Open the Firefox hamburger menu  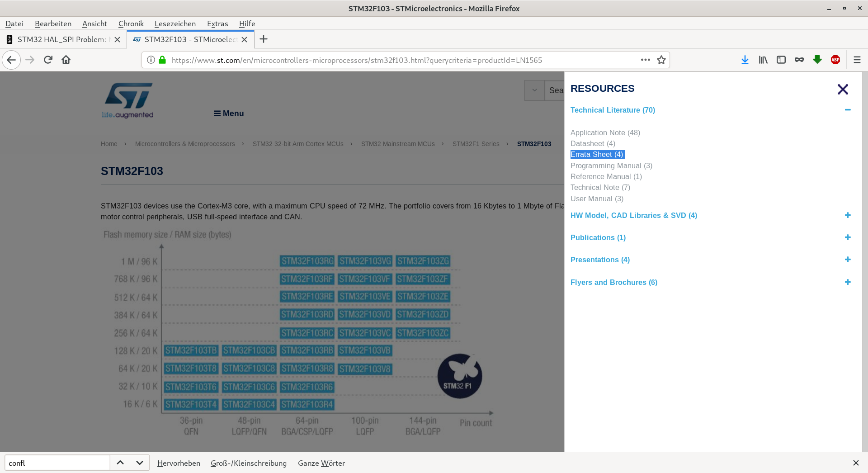tap(857, 60)
